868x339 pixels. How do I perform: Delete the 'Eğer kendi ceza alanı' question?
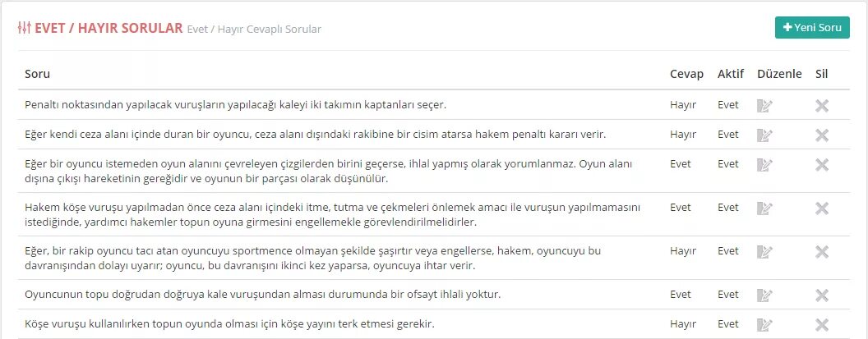[821, 135]
